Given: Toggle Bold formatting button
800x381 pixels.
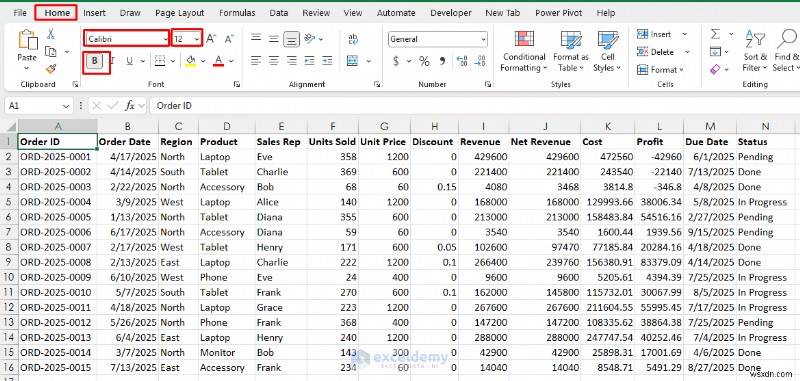Looking at the screenshot, I should point(94,61).
